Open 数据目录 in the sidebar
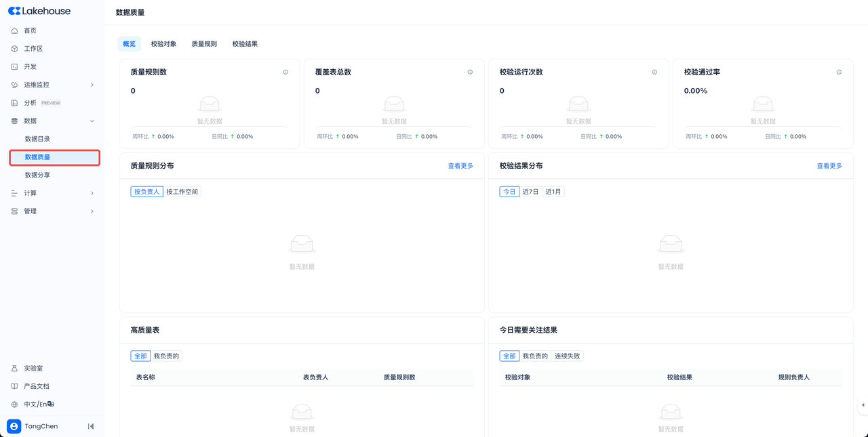The height and width of the screenshot is (437, 868). 38,139
